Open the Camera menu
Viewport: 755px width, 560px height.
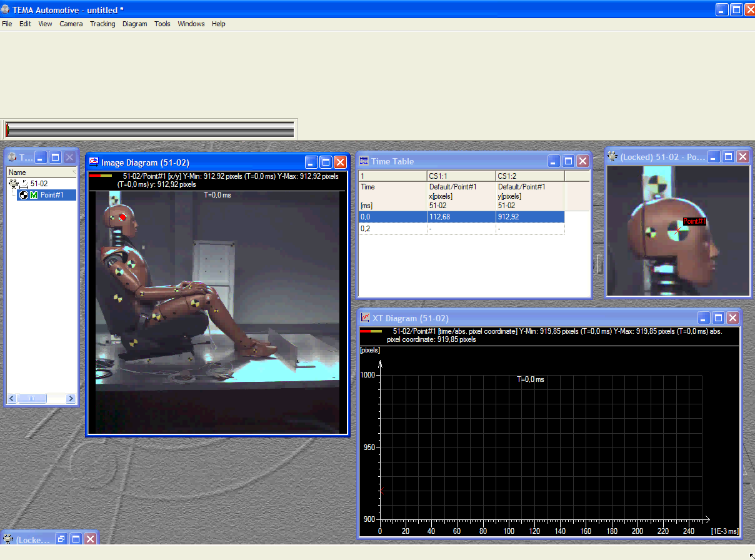pyautogui.click(x=71, y=24)
